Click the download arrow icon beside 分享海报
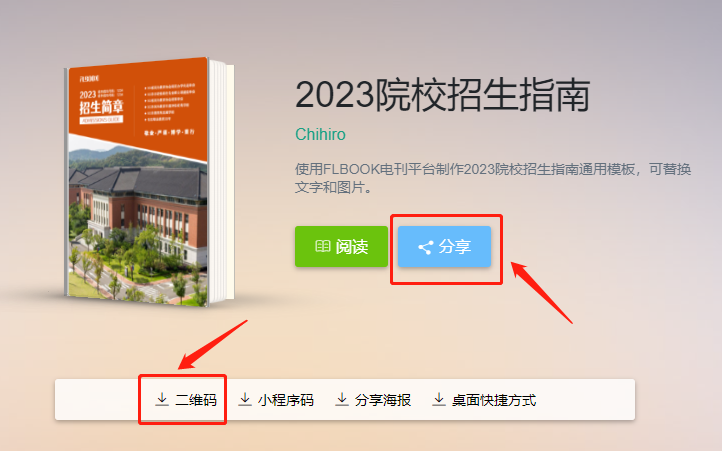The width and height of the screenshot is (722, 451). click(x=342, y=399)
